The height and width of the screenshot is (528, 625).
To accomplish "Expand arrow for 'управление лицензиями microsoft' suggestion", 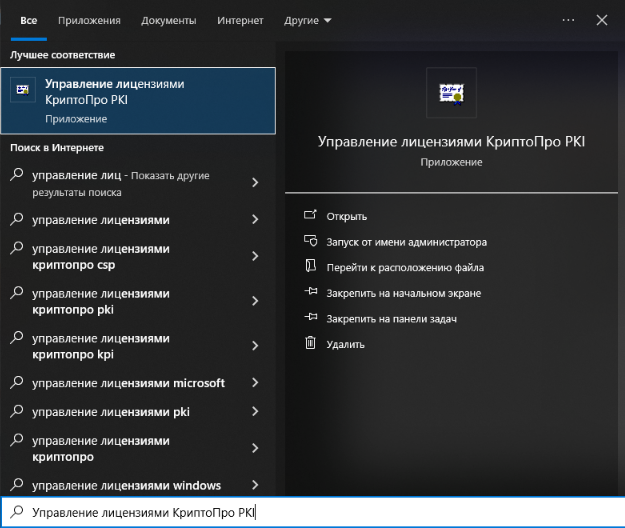I will tap(255, 383).
